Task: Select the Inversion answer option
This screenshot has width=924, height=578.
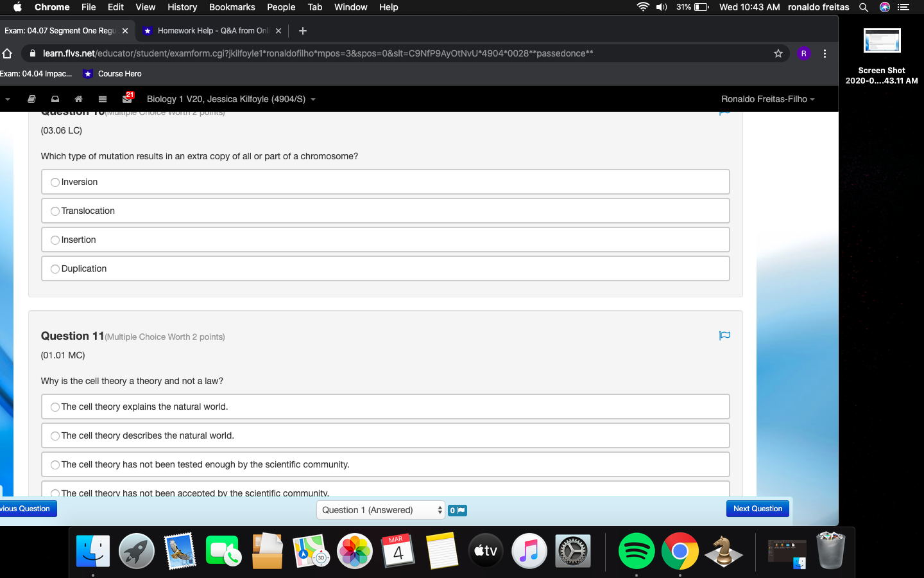Action: [x=55, y=182]
